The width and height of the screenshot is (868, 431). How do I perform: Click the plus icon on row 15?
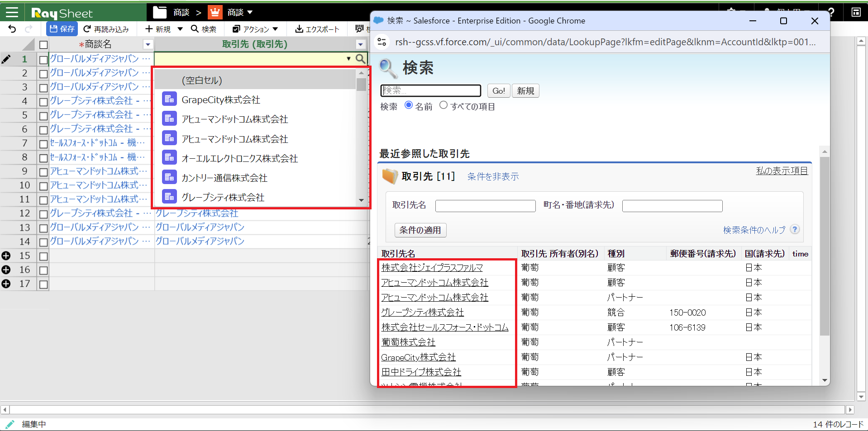[6, 256]
